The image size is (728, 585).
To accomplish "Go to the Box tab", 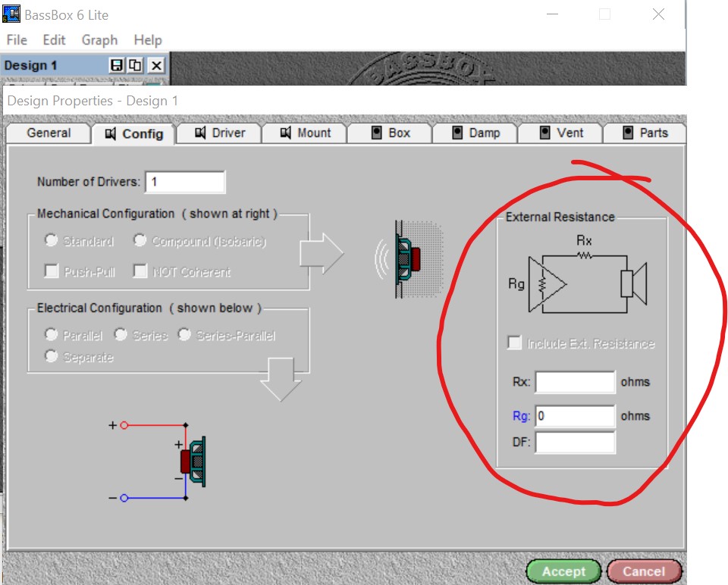I will pyautogui.click(x=391, y=133).
